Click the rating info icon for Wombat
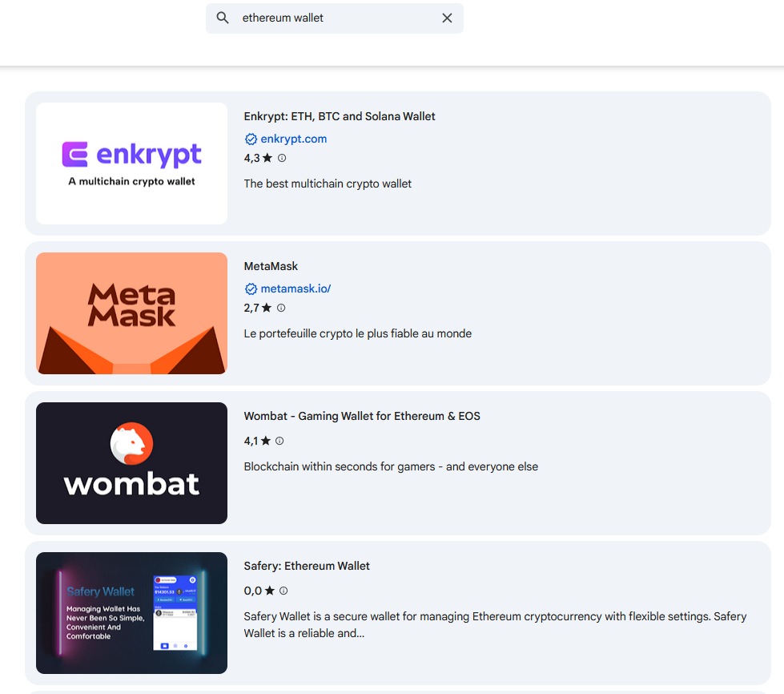The height and width of the screenshot is (694, 784). click(279, 441)
